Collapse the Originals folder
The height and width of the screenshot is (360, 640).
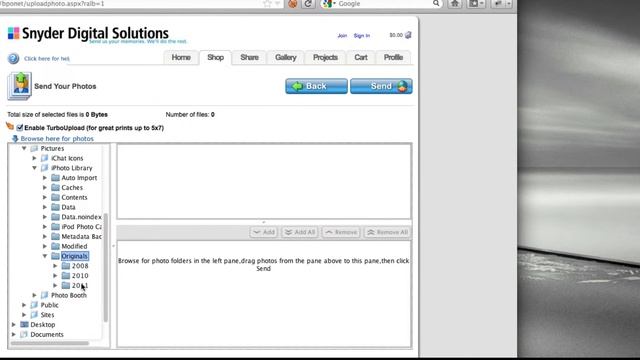(x=45, y=256)
